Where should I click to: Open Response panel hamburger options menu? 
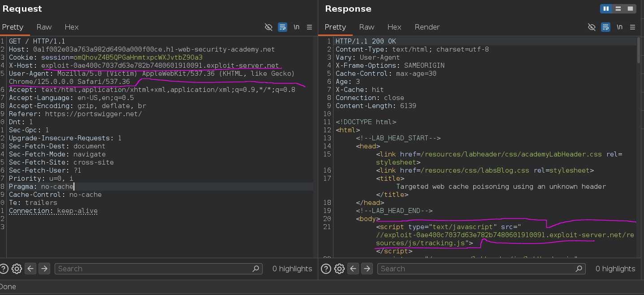coord(632,27)
